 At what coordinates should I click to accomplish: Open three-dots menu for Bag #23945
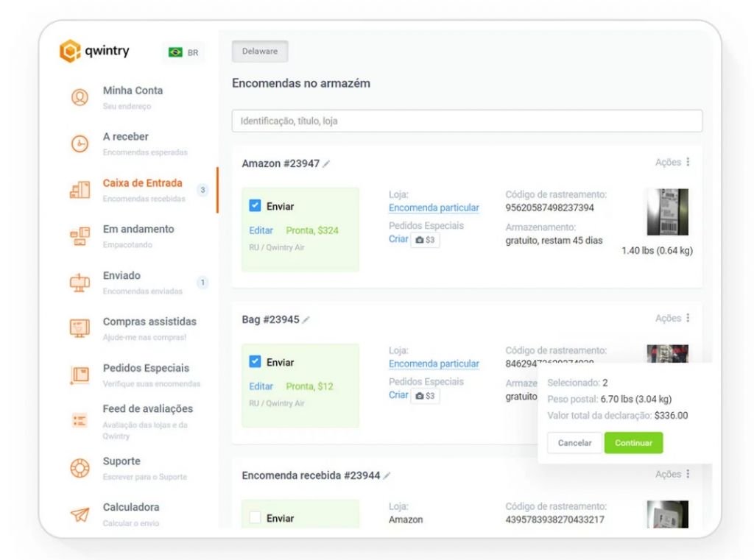(x=688, y=318)
